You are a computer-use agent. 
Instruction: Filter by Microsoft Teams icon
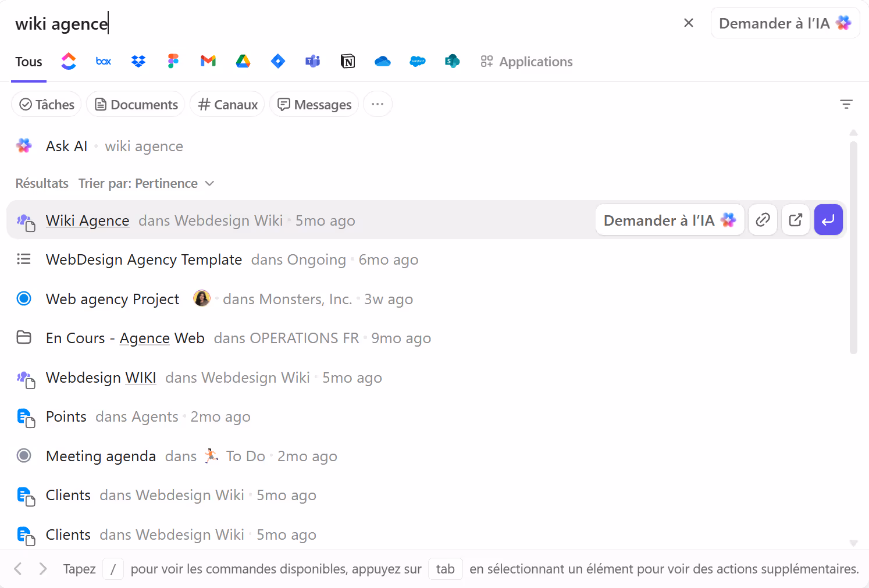click(312, 61)
